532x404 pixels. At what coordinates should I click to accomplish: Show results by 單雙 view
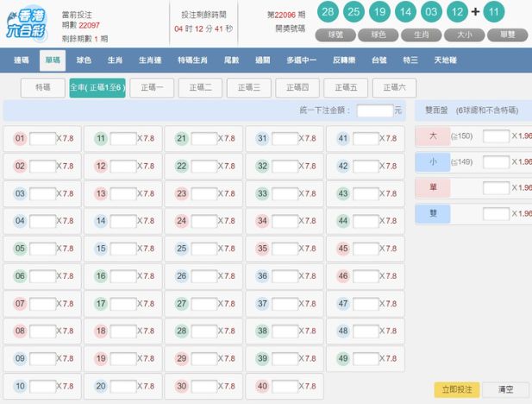tap(508, 35)
